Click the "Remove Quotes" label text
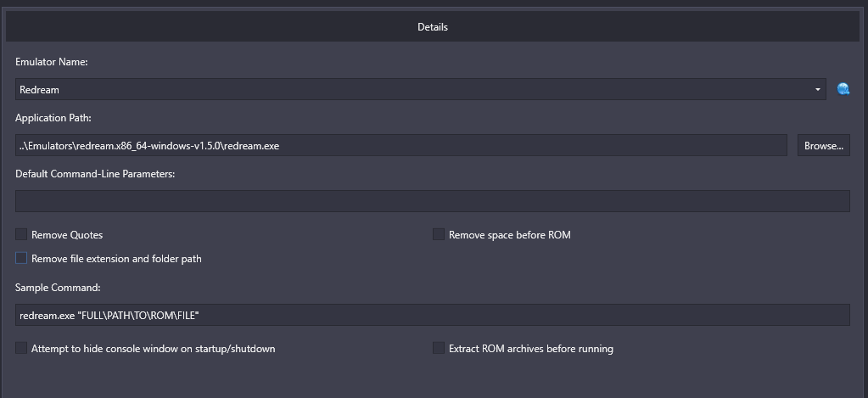The width and height of the screenshot is (868, 398). click(x=67, y=234)
